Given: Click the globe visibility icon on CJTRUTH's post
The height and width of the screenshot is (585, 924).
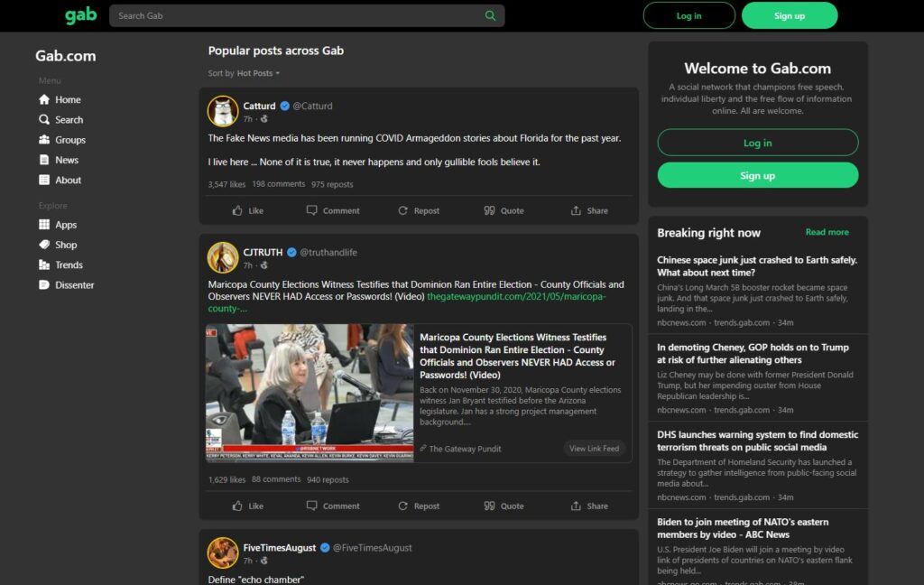Looking at the screenshot, I should (x=264, y=265).
